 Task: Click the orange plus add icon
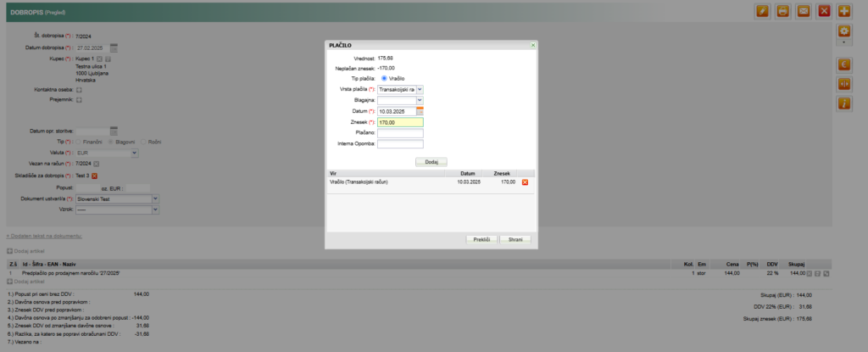(844, 11)
